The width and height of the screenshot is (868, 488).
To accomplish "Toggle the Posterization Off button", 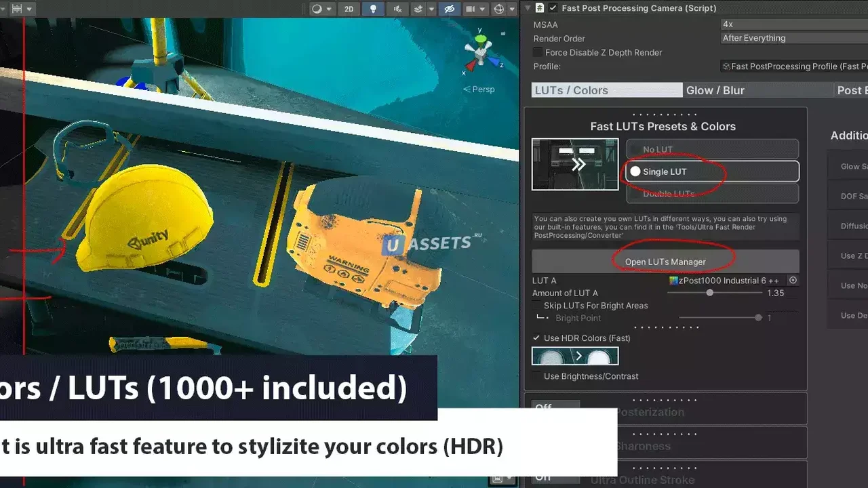I will [x=556, y=405].
